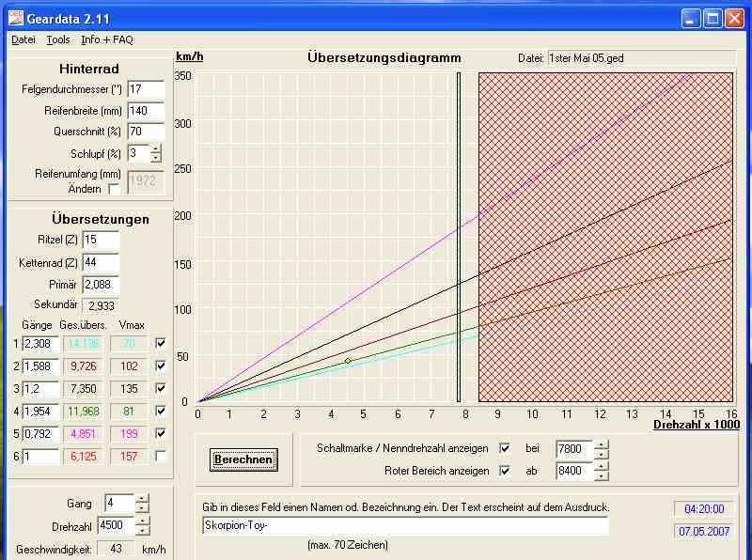Click the Schlupf value field
The image size is (752, 560).
click(x=138, y=153)
